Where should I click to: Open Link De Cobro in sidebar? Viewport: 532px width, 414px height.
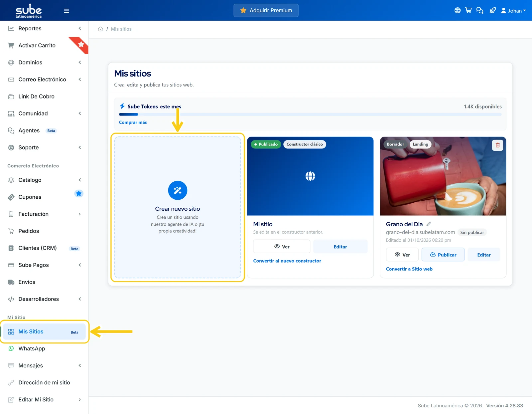pos(44,97)
